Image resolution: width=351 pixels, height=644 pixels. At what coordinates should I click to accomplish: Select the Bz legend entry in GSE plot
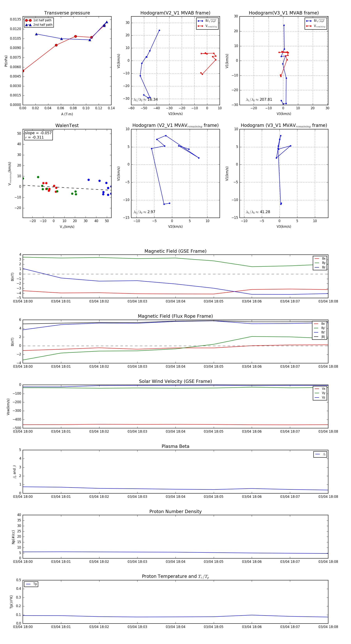(320, 267)
